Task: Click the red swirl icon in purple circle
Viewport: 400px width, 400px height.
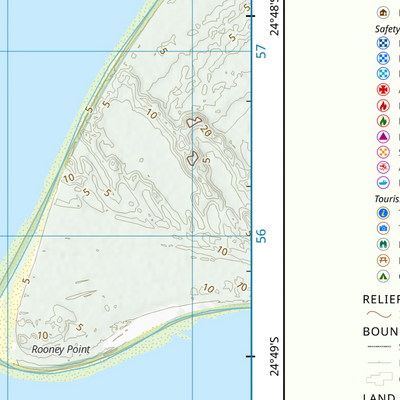Action: tap(383, 167)
